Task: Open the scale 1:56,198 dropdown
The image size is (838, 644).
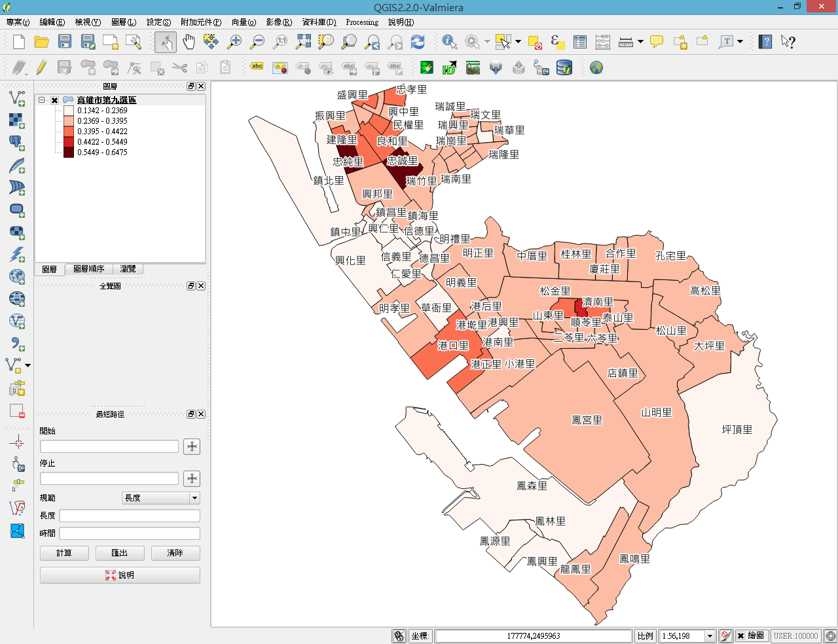Action: (x=709, y=635)
